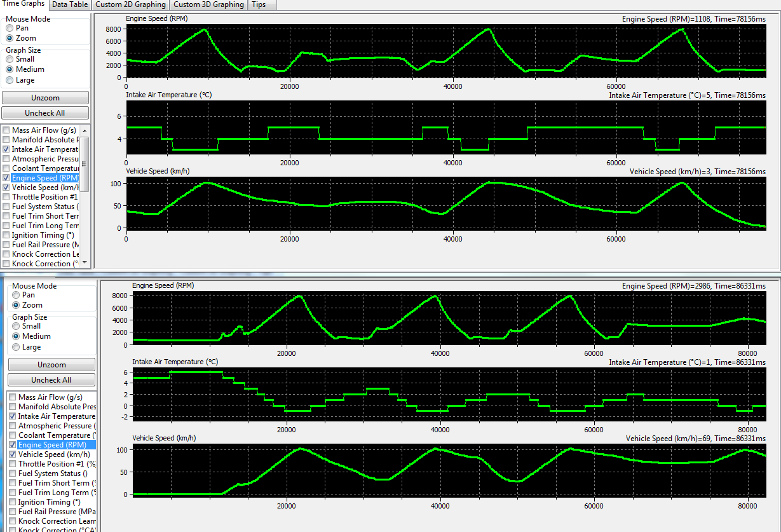Go to the Tips tab
The height and width of the screenshot is (532, 781).
point(259,4)
